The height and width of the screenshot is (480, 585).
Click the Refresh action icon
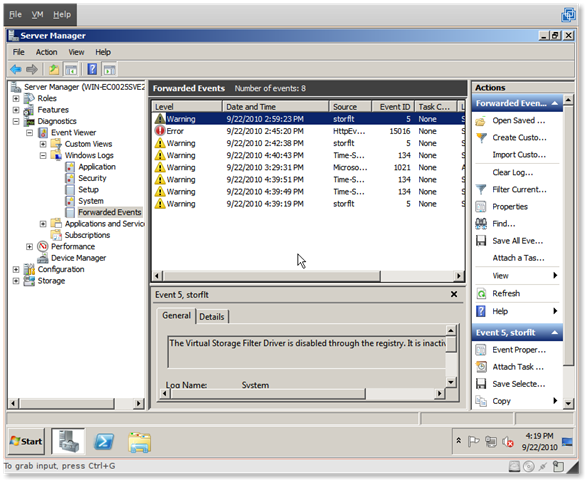481,294
